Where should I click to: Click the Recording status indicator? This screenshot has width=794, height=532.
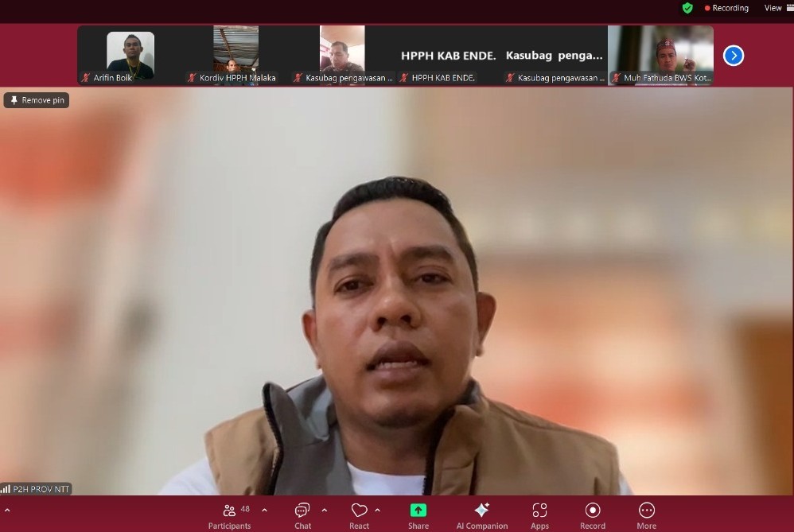726,8
